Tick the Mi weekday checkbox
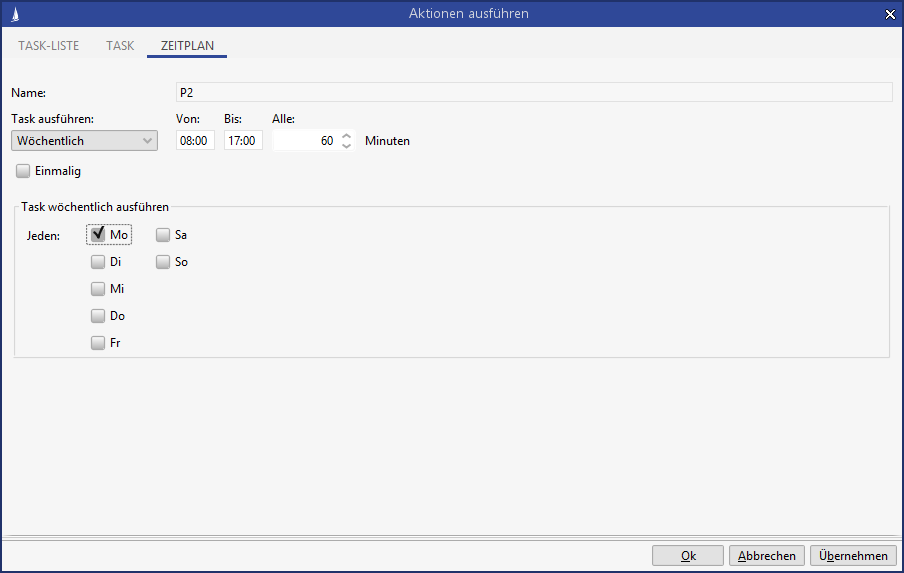Screen dimensions: 904x573 click(x=98, y=289)
